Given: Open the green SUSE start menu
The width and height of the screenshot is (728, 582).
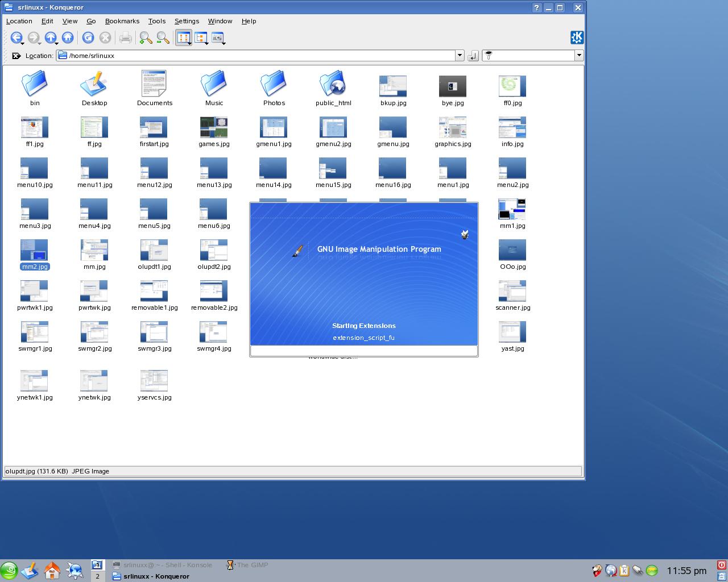Looking at the screenshot, I should (9, 571).
